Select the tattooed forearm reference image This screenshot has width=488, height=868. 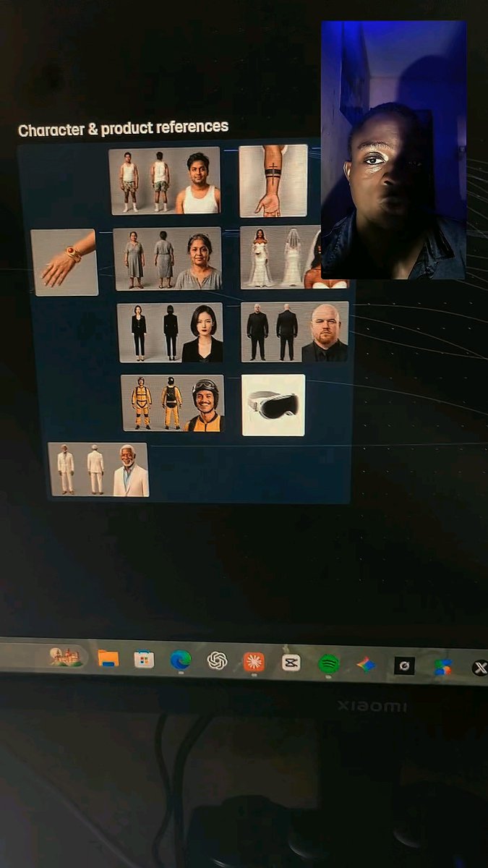point(273,181)
